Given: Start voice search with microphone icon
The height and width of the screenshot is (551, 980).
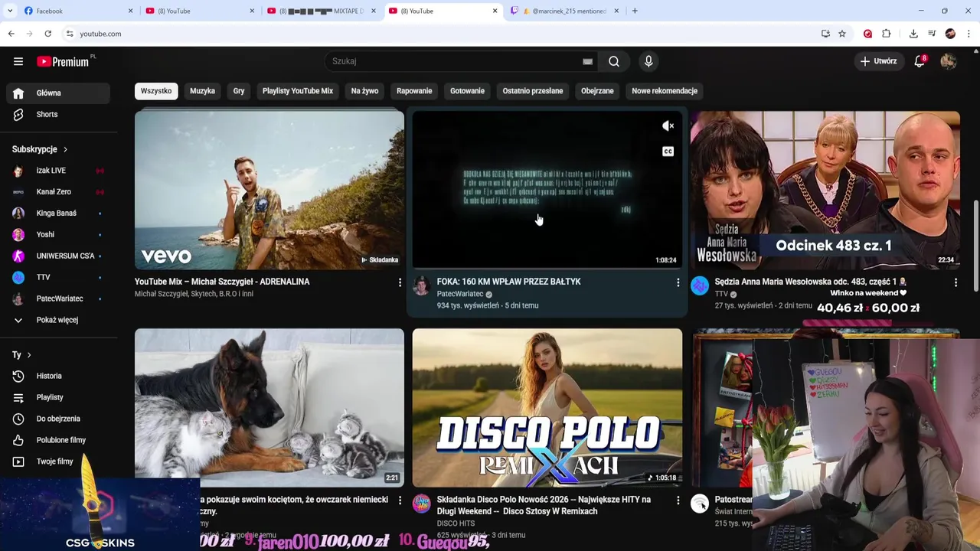Looking at the screenshot, I should pyautogui.click(x=648, y=61).
